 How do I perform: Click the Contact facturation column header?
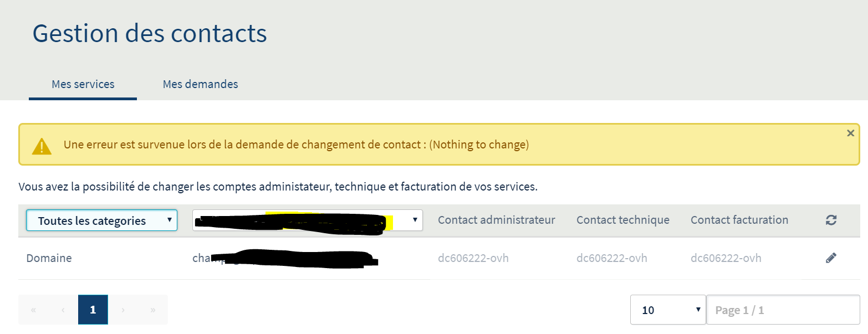(739, 220)
